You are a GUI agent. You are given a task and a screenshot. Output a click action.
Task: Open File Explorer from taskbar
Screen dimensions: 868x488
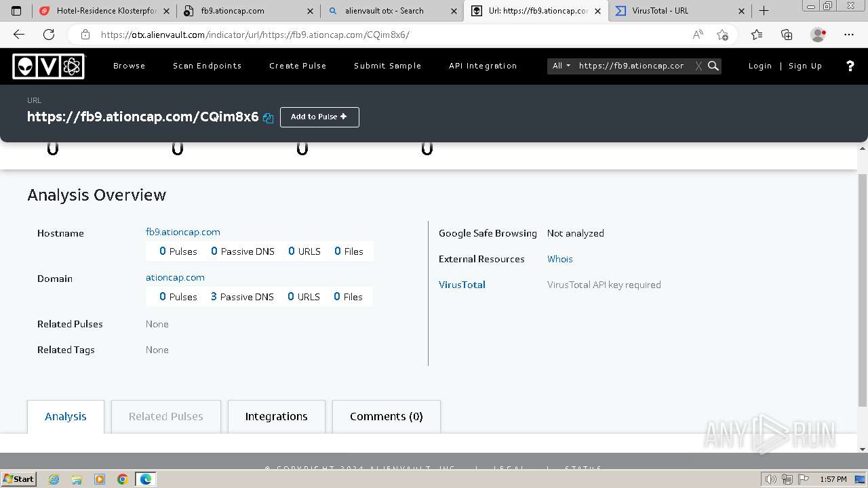point(77,479)
